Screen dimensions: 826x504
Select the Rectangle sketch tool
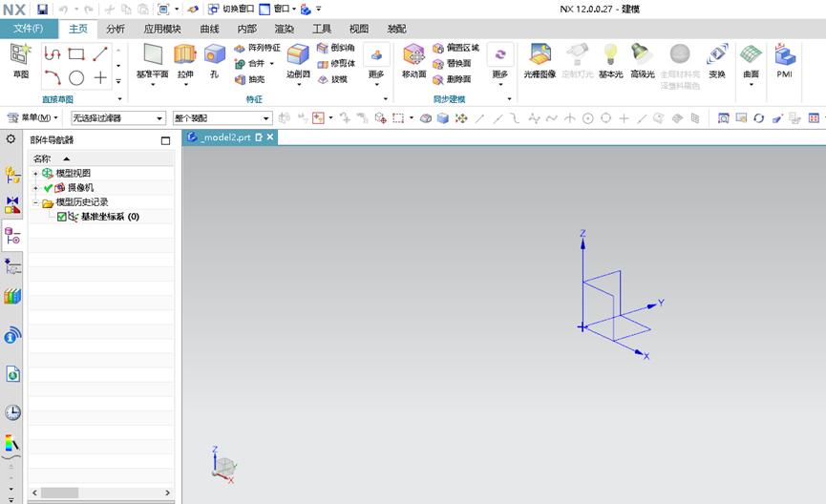76,53
